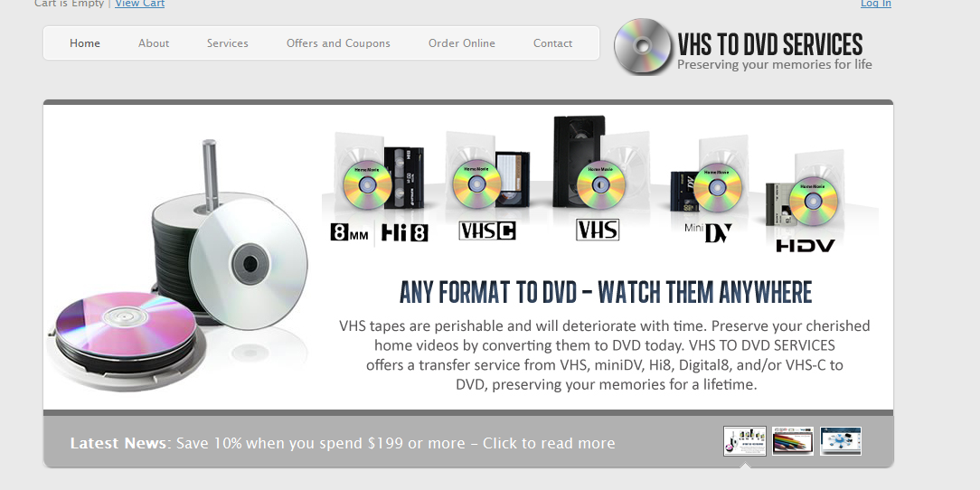
Task: Select the third slide thumbnail
Action: pyautogui.click(x=841, y=441)
